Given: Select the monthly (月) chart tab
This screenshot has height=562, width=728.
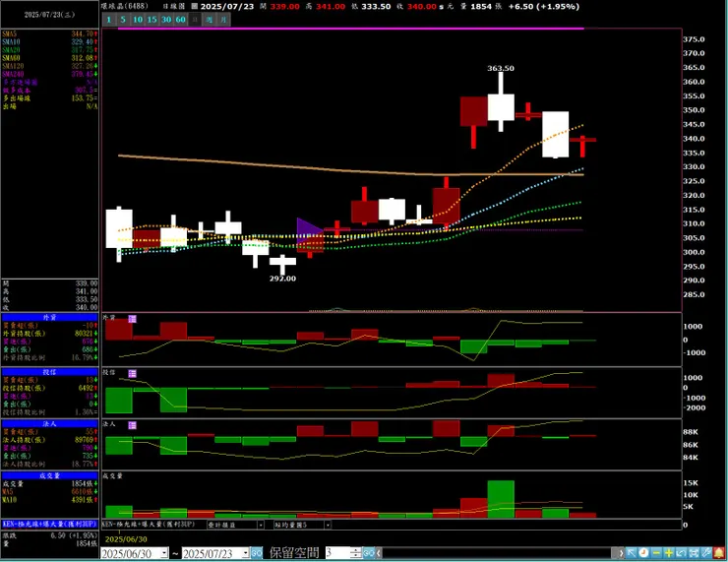Looking at the screenshot, I should [x=223, y=20].
